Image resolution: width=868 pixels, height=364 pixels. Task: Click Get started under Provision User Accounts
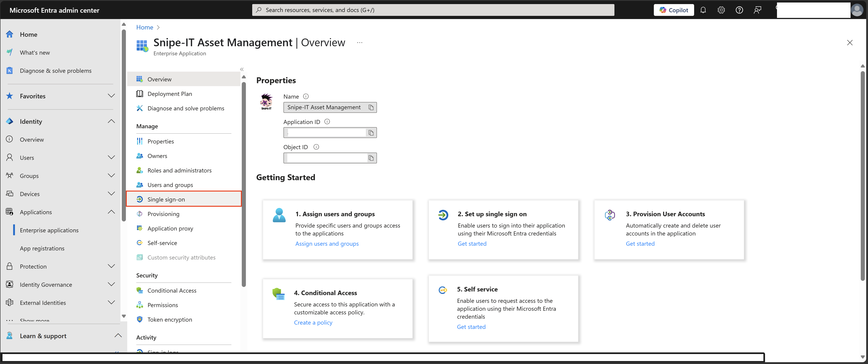640,244
